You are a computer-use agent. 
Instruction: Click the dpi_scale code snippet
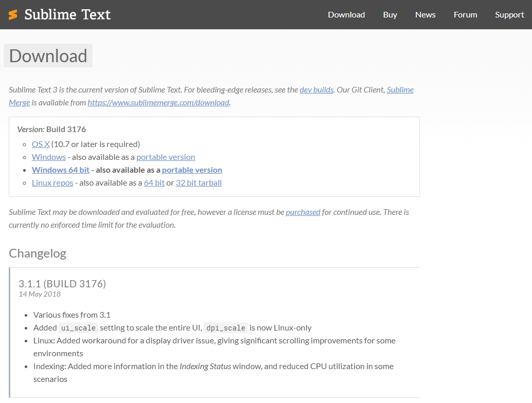pyautogui.click(x=226, y=328)
